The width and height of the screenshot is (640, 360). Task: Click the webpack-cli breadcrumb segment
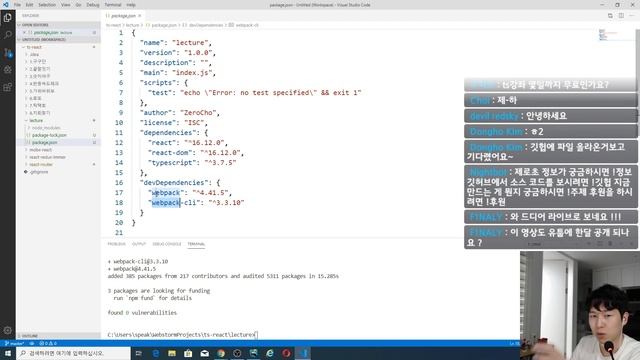point(247,25)
